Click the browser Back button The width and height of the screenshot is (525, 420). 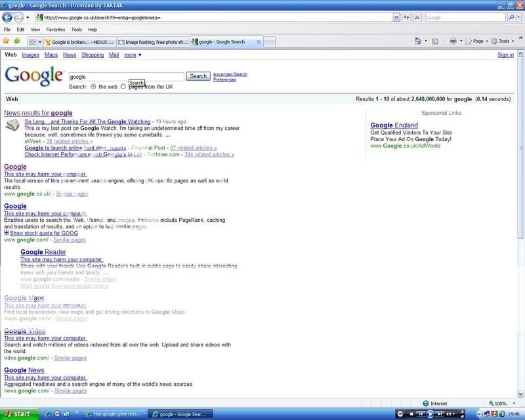[x=9, y=17]
